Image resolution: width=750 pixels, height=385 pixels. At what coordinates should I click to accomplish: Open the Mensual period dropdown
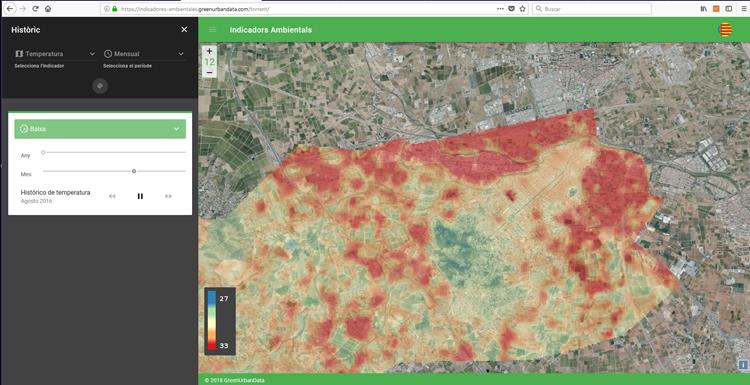coord(144,54)
